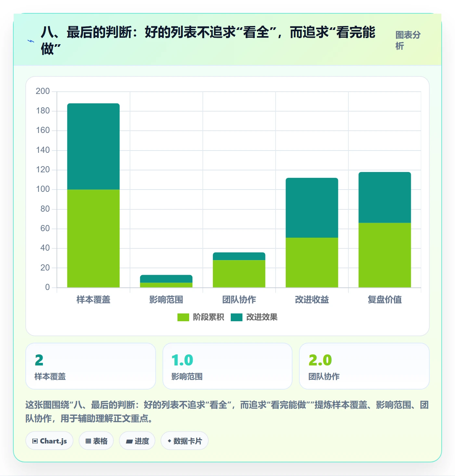Click the light green segment of the 团队协作 bar
The width and height of the screenshot is (455, 476).
pos(239,274)
